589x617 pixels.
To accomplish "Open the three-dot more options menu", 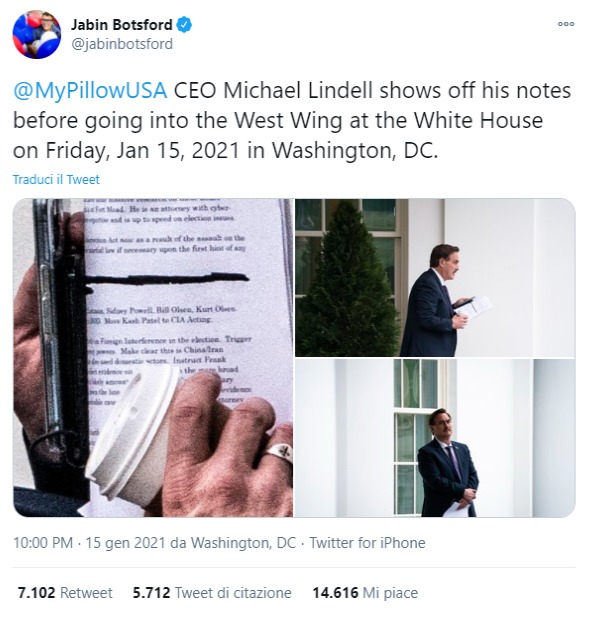I will pos(566,24).
